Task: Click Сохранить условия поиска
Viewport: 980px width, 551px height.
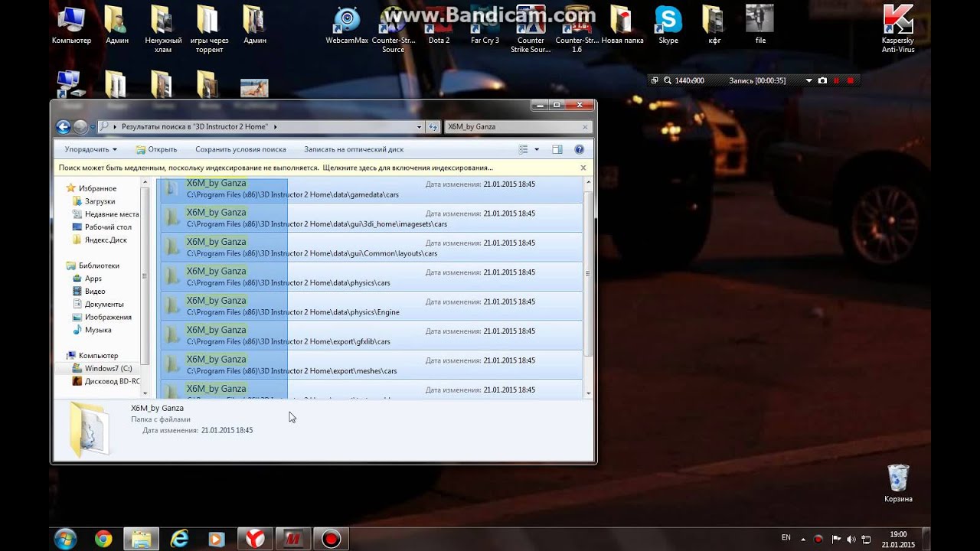Action: point(240,149)
